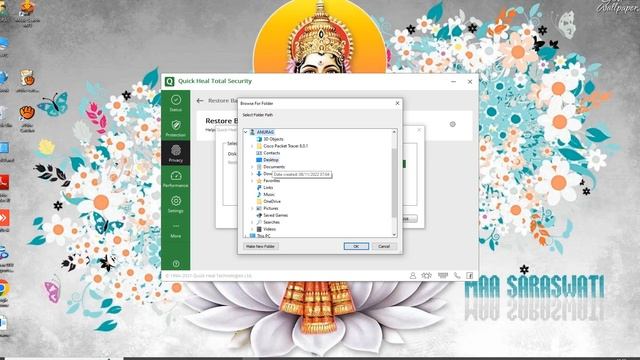Viewport: 640px width, 360px height.
Task: Click the round icon right of Restore heading
Action: click(453, 124)
